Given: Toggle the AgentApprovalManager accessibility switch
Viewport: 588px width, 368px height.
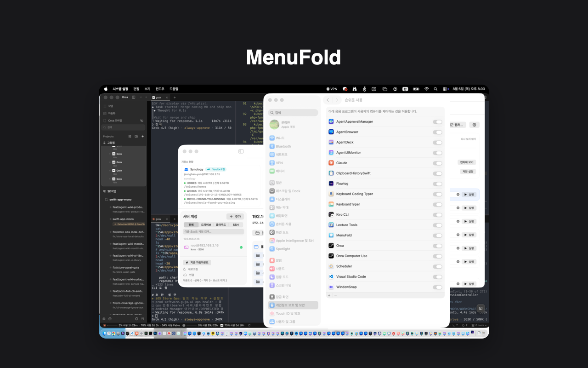Looking at the screenshot, I should [x=437, y=122].
